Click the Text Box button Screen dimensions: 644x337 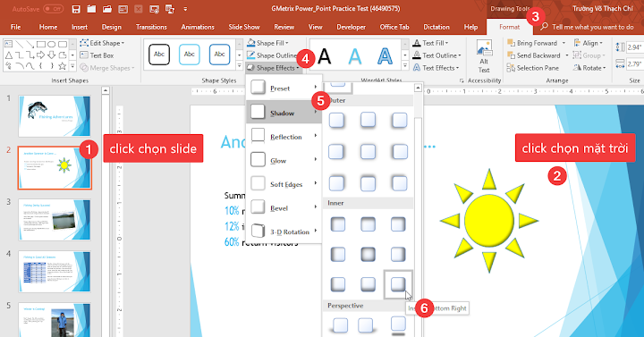pyautogui.click(x=97, y=55)
